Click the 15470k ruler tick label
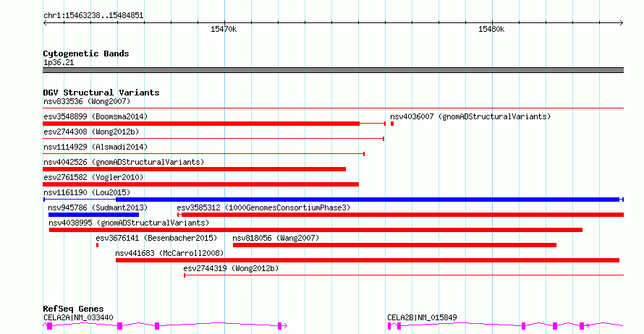 tap(224, 29)
